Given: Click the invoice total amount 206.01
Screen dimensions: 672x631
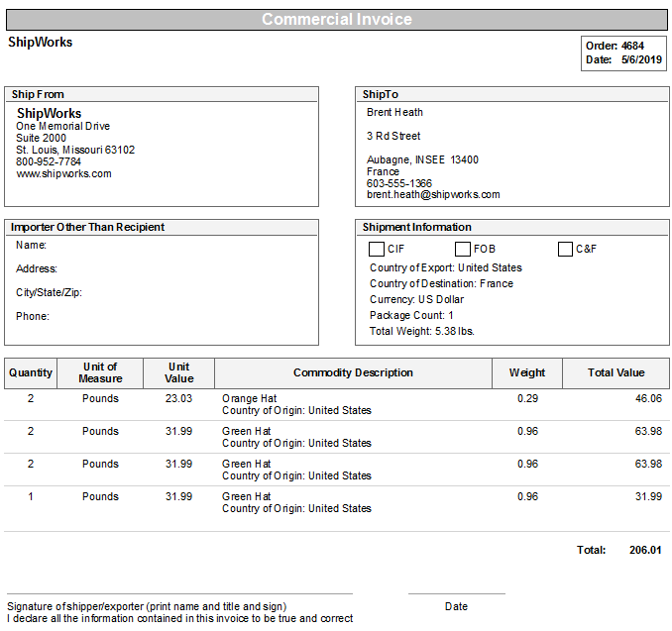Looking at the screenshot, I should tap(645, 550).
